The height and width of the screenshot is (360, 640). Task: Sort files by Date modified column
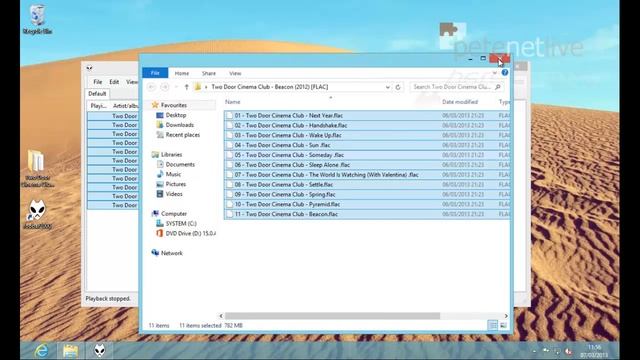[460, 102]
